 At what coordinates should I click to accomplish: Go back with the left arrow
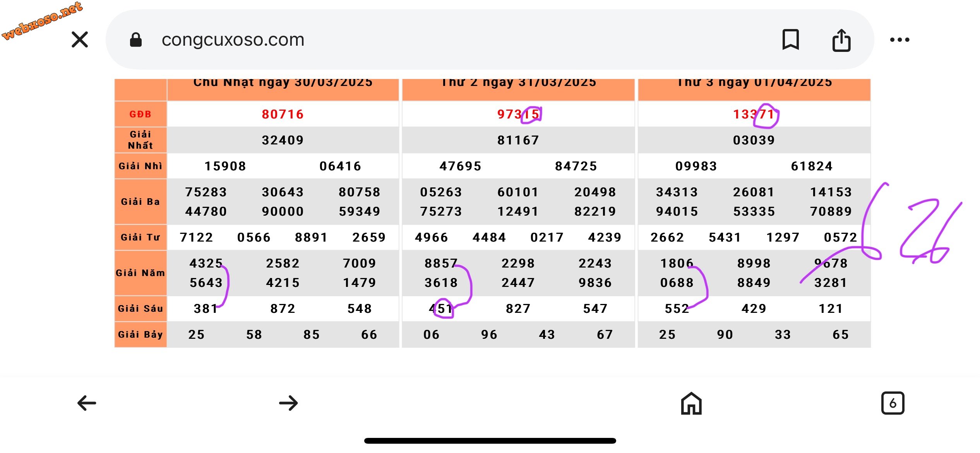click(87, 403)
